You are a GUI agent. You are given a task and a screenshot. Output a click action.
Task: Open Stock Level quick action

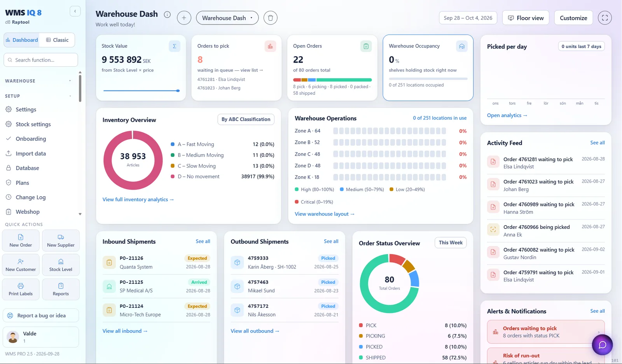(x=61, y=265)
